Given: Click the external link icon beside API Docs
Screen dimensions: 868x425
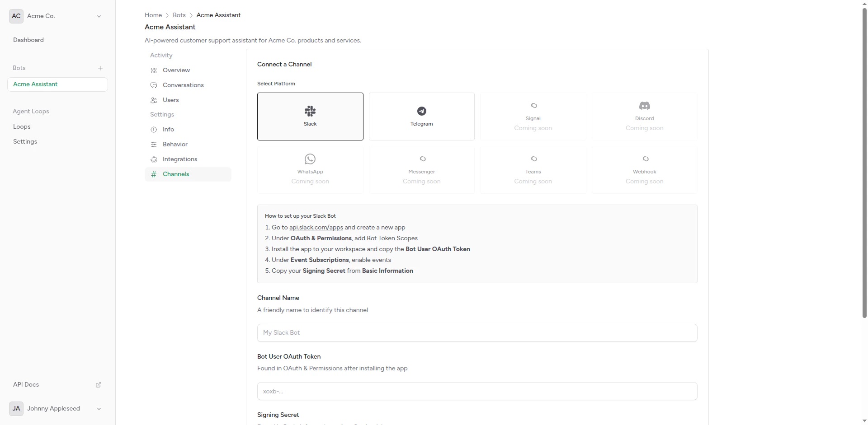Looking at the screenshot, I should (x=98, y=385).
